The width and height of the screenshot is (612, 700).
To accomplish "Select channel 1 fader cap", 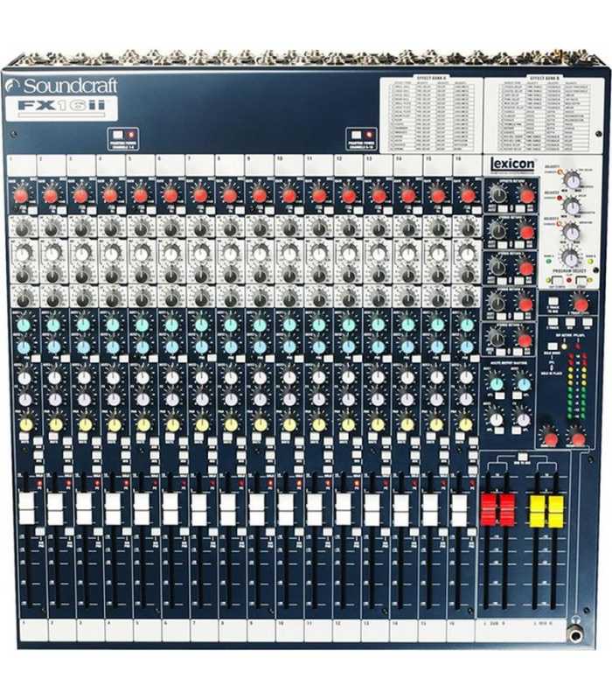I will 26,508.
